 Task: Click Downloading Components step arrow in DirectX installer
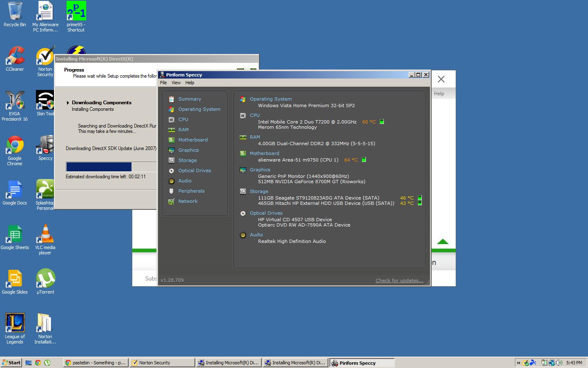click(68, 103)
